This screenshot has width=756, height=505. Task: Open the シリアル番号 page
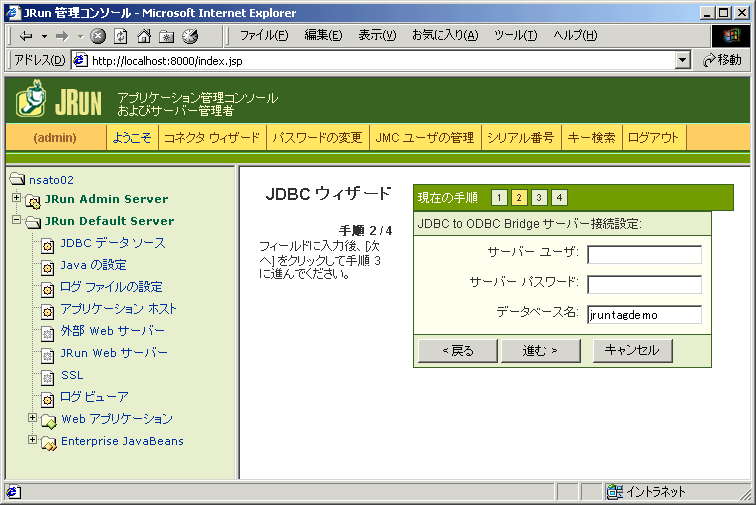point(521,138)
